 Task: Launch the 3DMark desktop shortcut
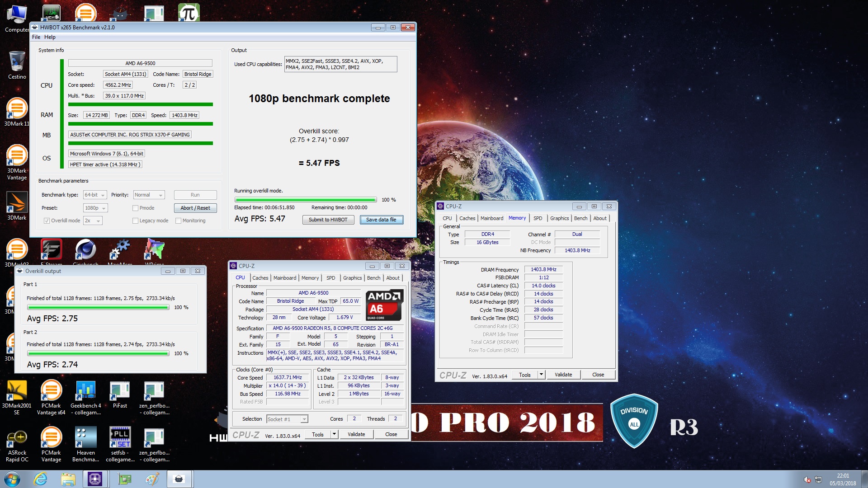pos(17,206)
